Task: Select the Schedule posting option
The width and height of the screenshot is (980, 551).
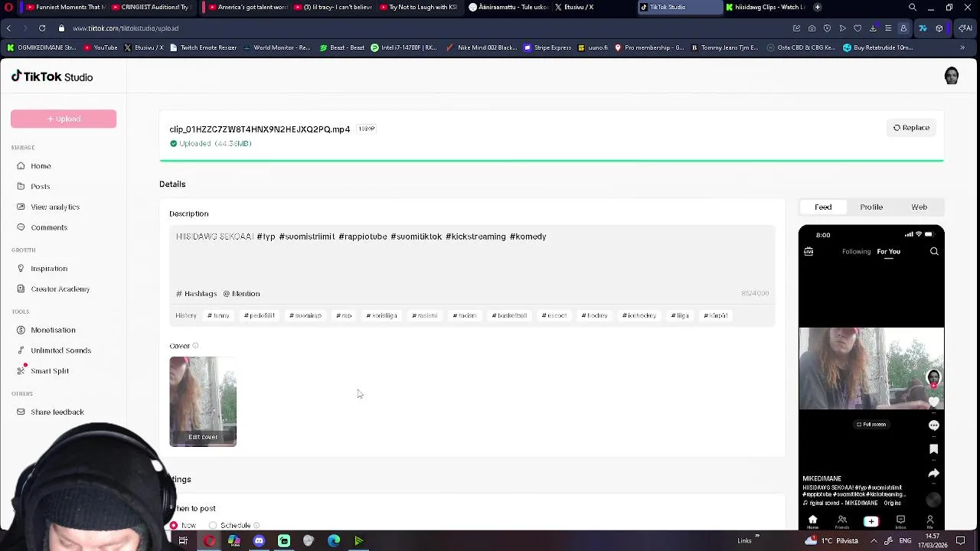Action: pos(230,526)
